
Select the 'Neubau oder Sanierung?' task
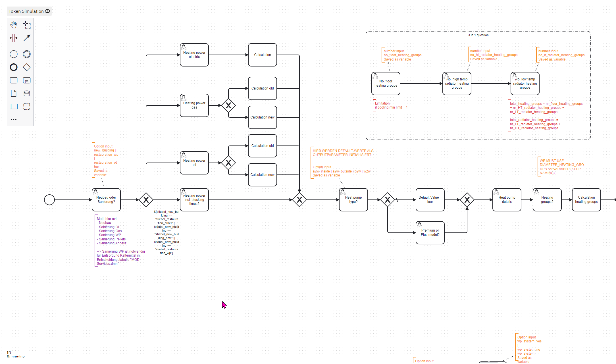tap(106, 200)
